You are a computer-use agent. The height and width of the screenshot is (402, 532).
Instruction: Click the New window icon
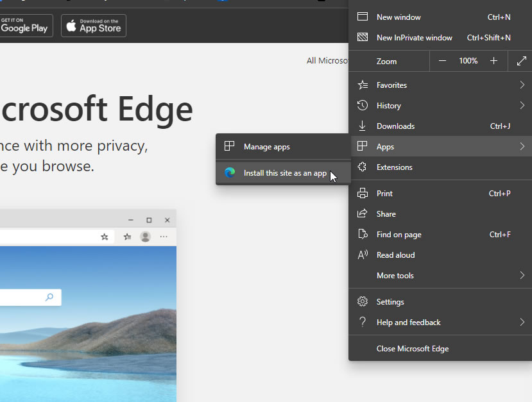[363, 17]
